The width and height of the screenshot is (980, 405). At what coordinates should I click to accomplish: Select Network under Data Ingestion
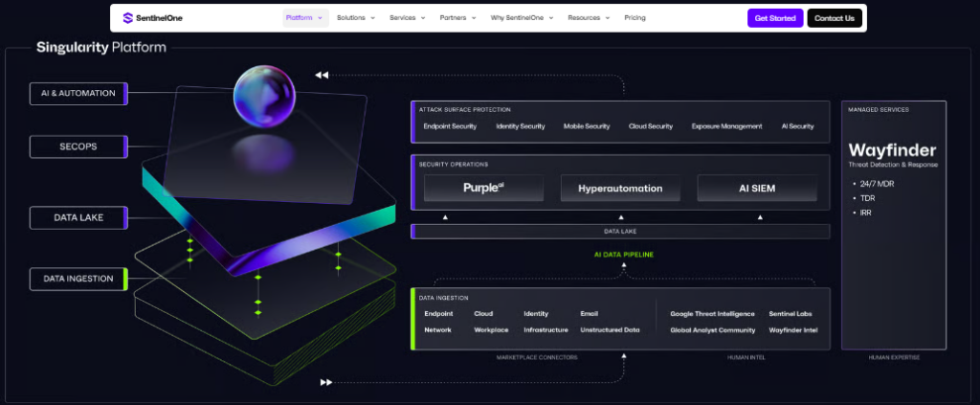pyautogui.click(x=438, y=330)
